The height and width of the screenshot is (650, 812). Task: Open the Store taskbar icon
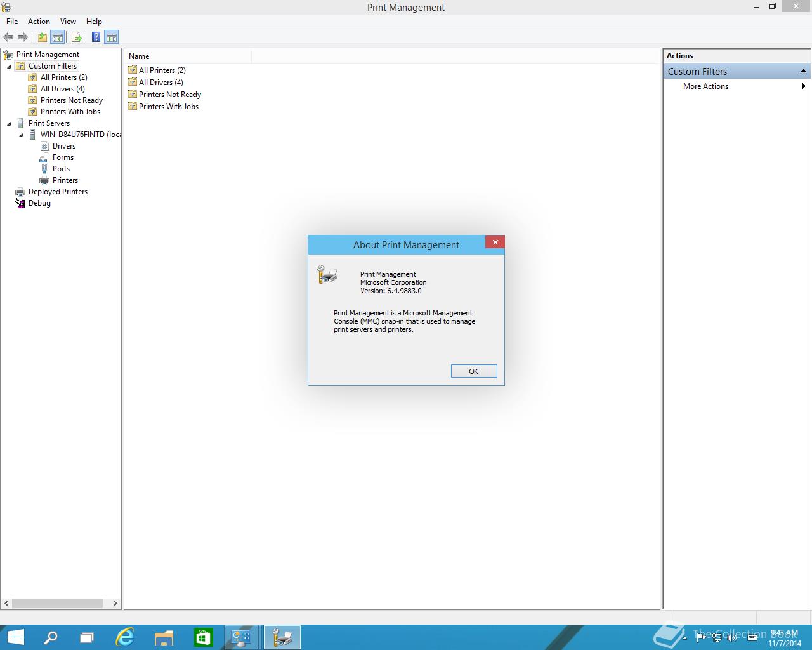(203, 637)
